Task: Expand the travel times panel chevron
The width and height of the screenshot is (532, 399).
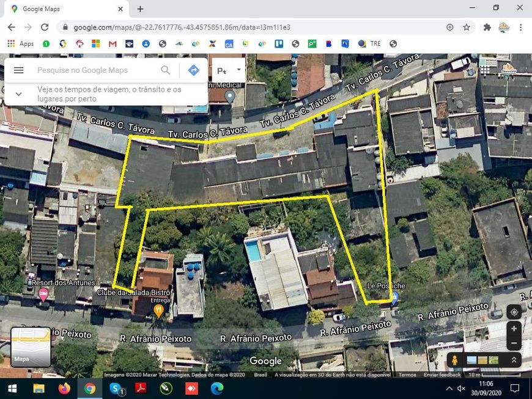Action: click(x=19, y=94)
